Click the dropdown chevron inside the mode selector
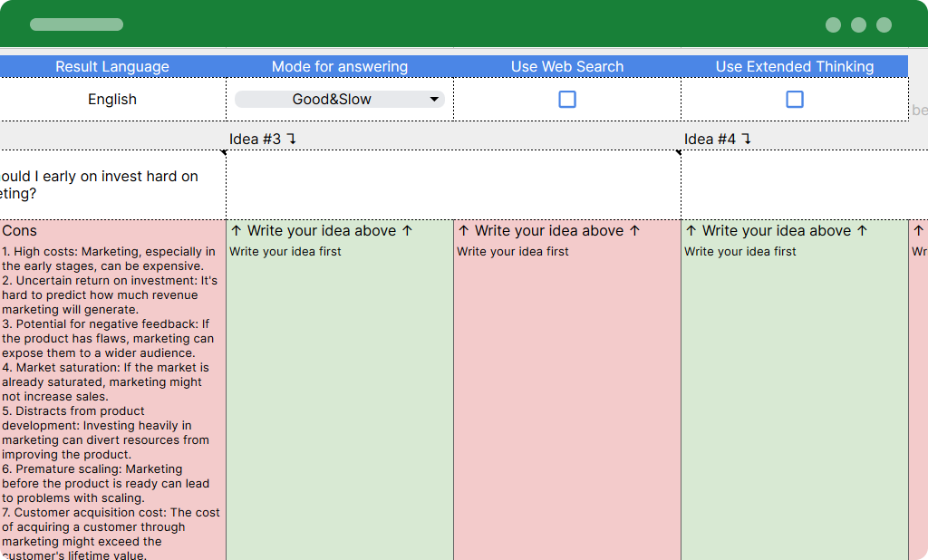 pos(434,99)
